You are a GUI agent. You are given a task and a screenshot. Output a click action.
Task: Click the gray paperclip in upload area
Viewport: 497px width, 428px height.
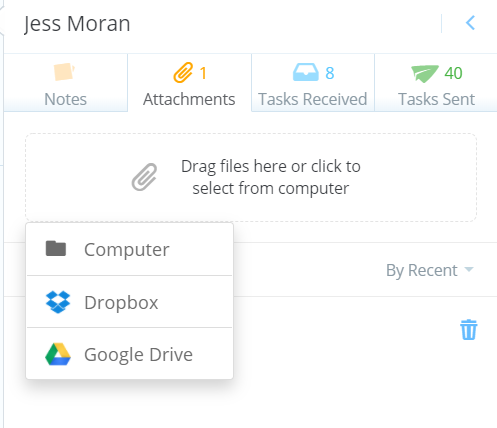click(x=144, y=177)
